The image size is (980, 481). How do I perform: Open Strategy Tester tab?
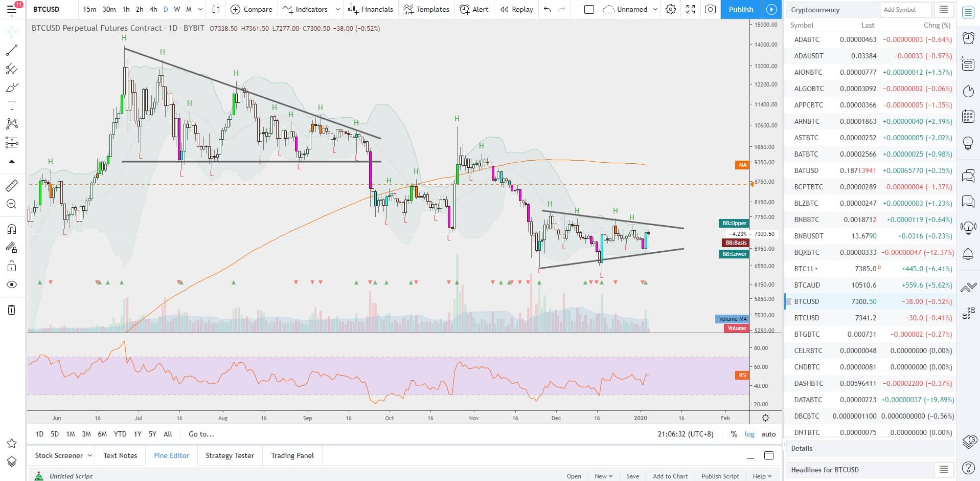tap(230, 455)
